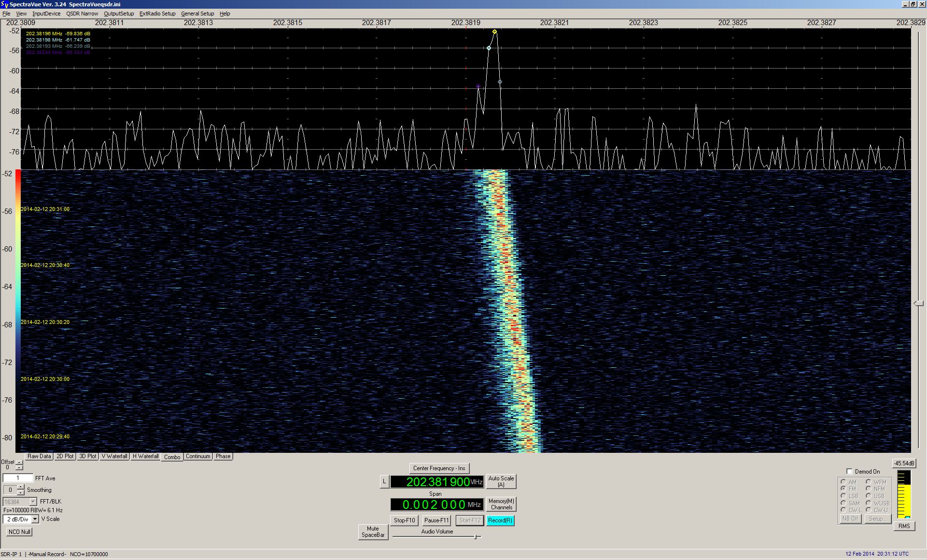Click Offset down stepper arrow
This screenshot has width=927, height=560.
(19, 468)
